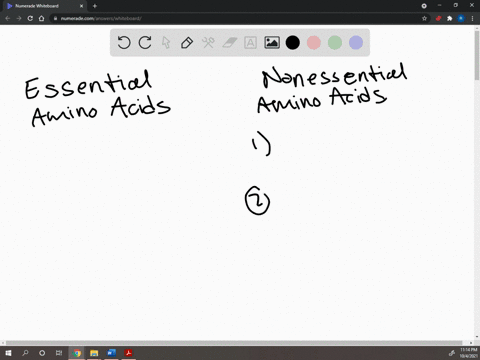Viewport: 480px width, 360px height.
Task: Open the crossed tools settings icon
Action: tap(208, 43)
